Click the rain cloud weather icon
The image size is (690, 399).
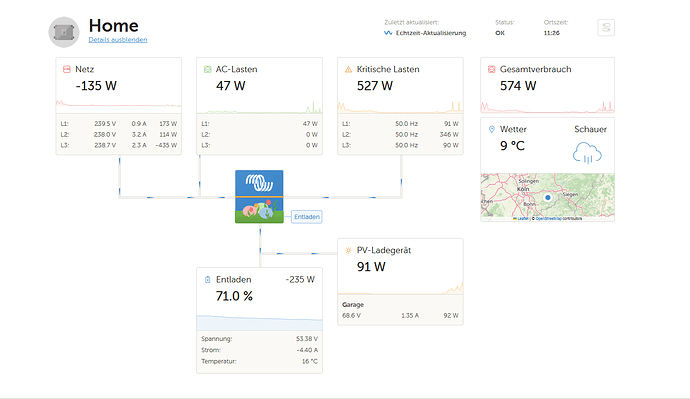[587, 153]
